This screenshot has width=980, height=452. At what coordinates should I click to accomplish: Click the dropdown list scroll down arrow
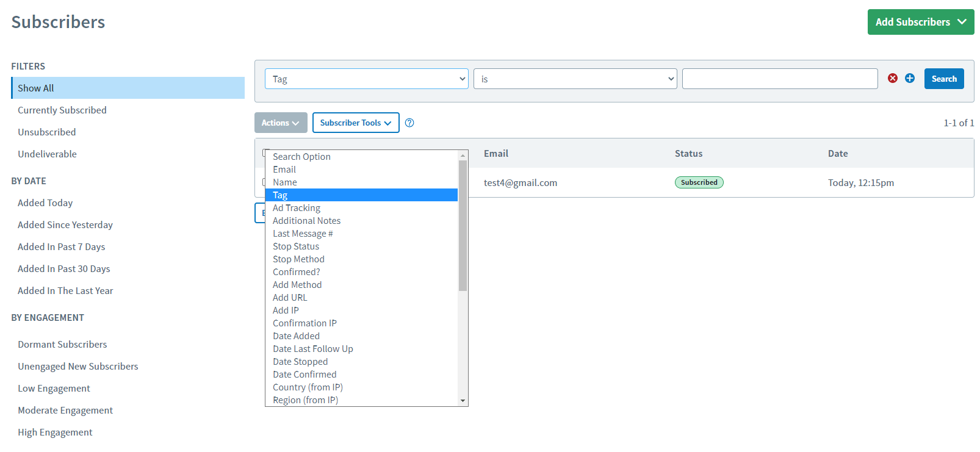(x=463, y=401)
